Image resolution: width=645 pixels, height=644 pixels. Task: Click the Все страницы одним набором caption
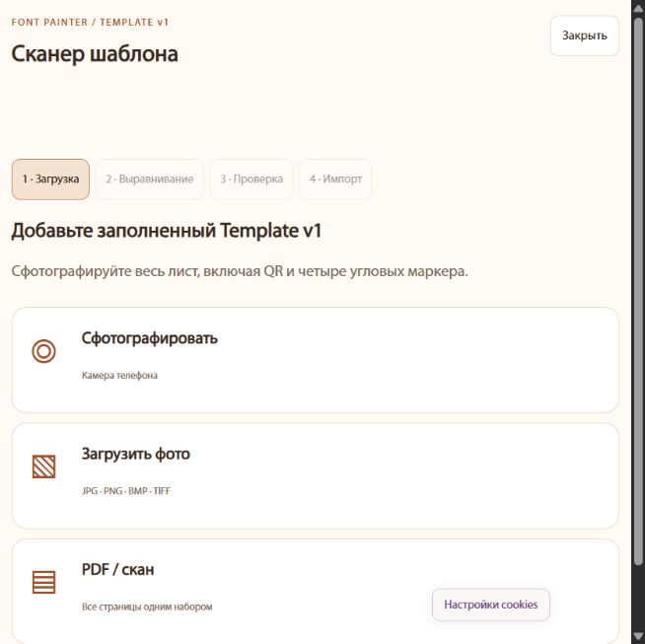pos(147,607)
